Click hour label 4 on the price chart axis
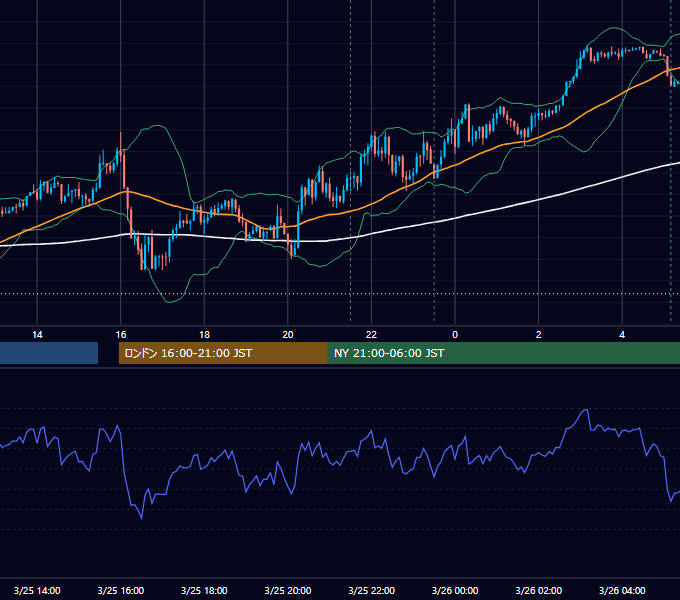This screenshot has width=680, height=600. [622, 335]
